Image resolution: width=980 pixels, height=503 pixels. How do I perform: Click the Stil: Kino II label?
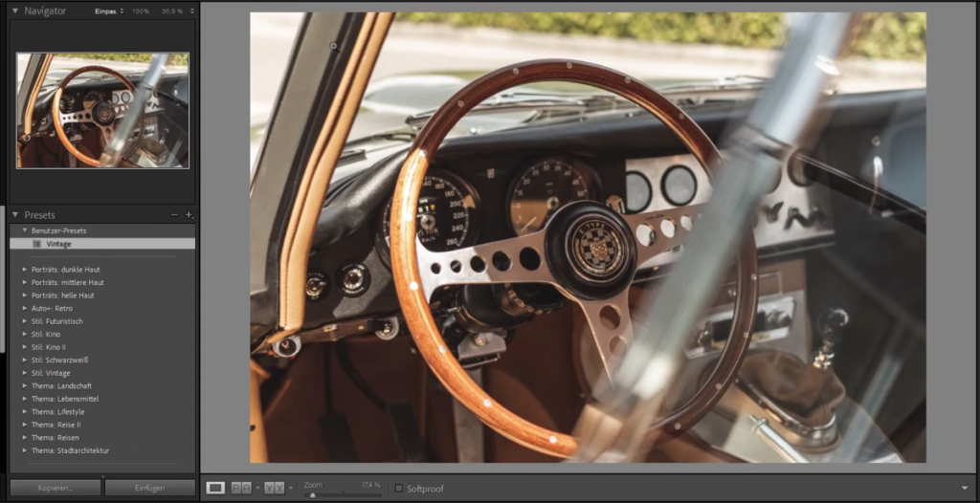48,347
